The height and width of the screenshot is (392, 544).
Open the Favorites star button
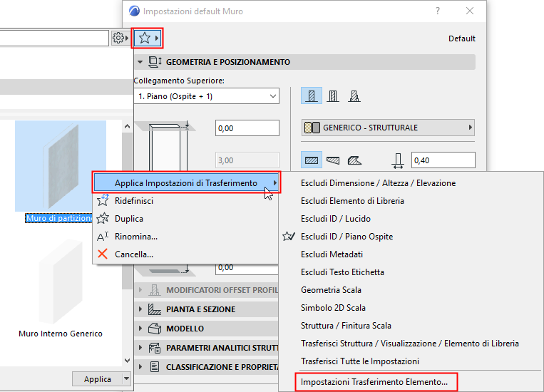pos(148,38)
